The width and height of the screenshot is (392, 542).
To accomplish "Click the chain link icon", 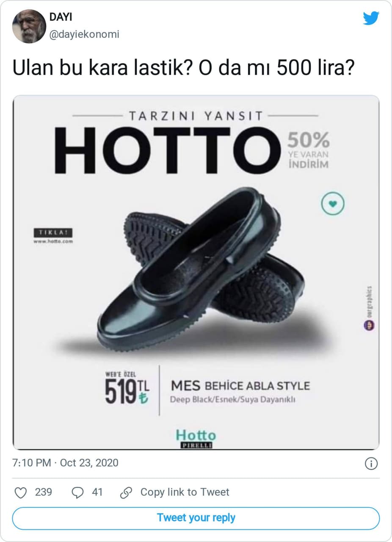I will (x=126, y=492).
